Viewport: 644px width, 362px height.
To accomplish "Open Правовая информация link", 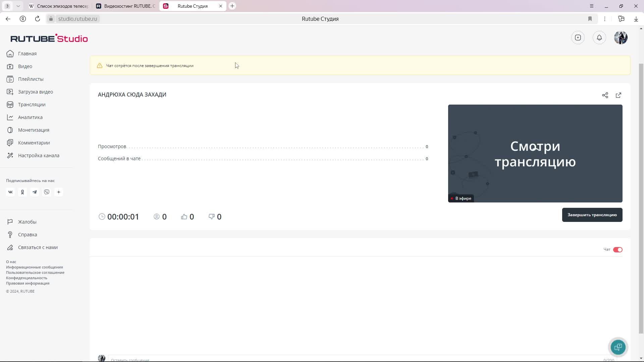I will pos(28,283).
